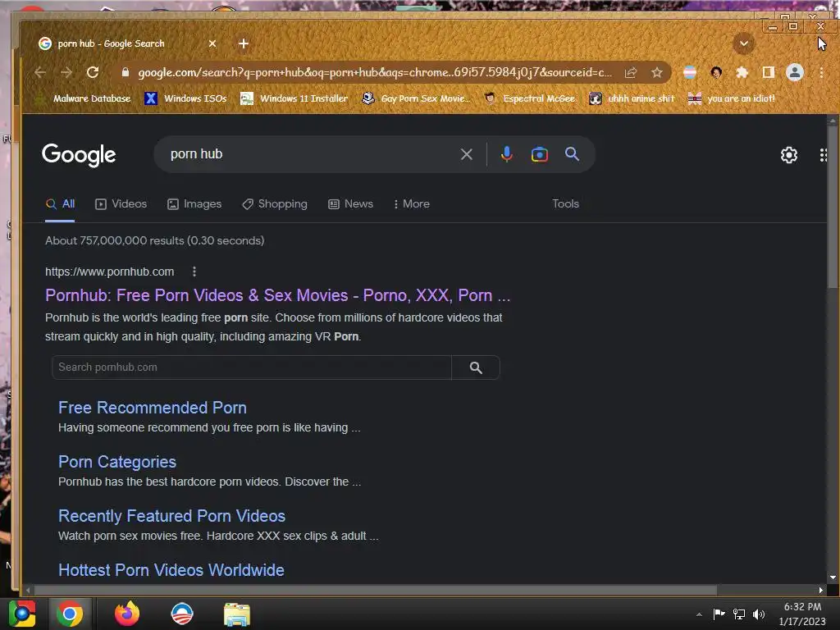Reload the current page
840x630 pixels.
coord(93,72)
